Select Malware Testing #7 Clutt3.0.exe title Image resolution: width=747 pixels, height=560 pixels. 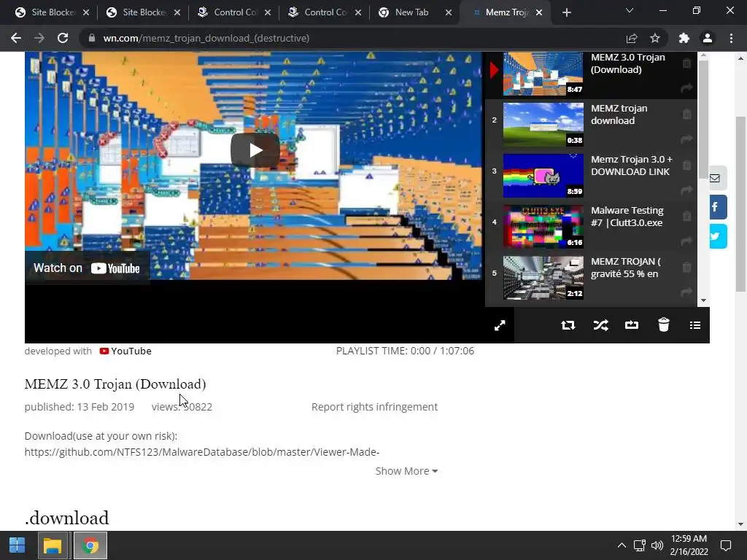627,217
